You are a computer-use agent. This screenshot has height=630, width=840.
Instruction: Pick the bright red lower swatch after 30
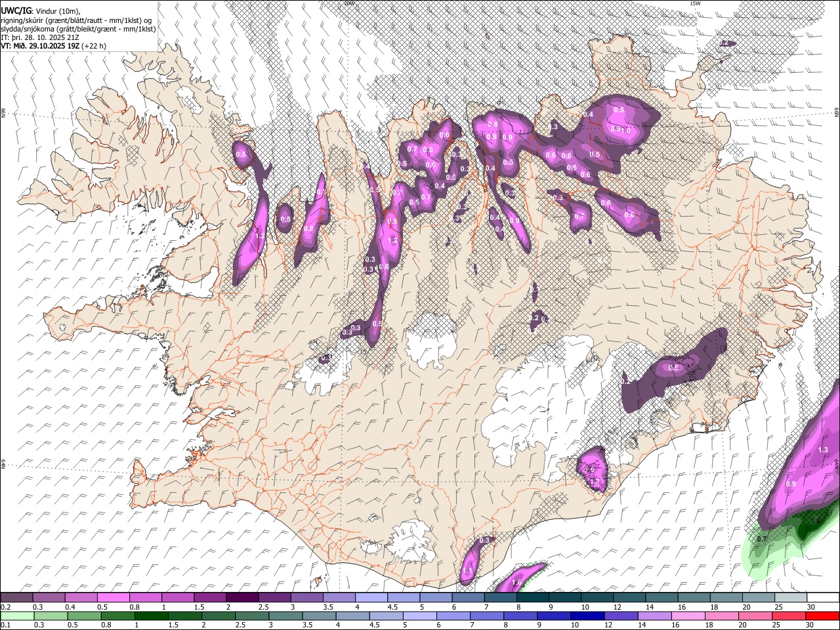coord(822,616)
